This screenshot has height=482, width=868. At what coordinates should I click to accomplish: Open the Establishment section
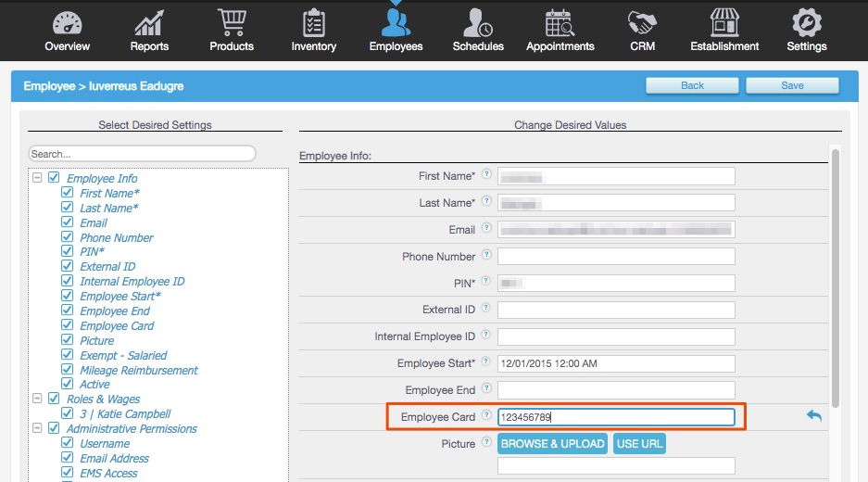coord(724,24)
